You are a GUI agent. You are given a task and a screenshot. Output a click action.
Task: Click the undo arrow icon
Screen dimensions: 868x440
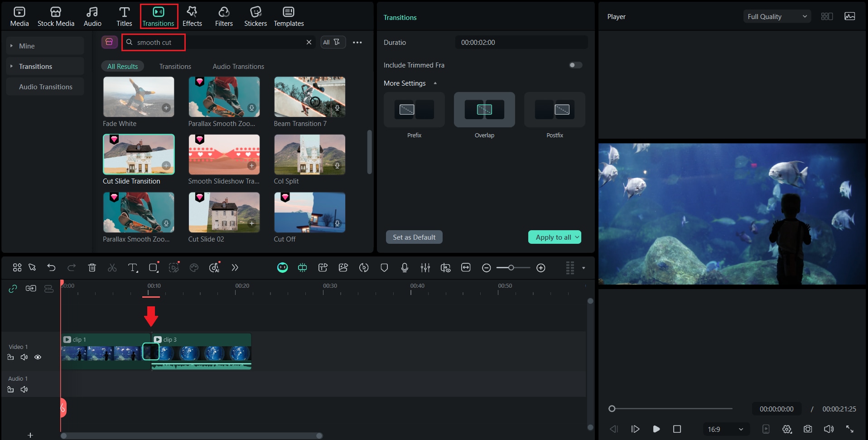tap(51, 268)
